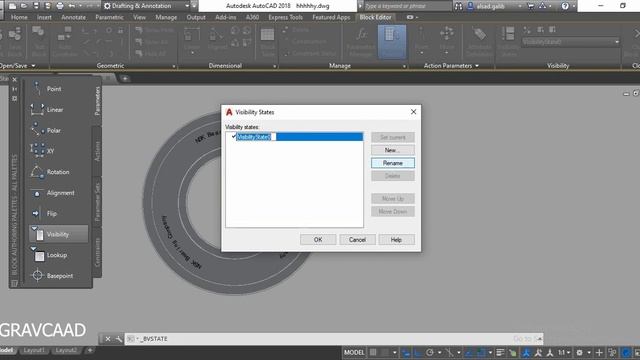
Task: Click OK in Visibility States dialog
Action: (x=318, y=240)
